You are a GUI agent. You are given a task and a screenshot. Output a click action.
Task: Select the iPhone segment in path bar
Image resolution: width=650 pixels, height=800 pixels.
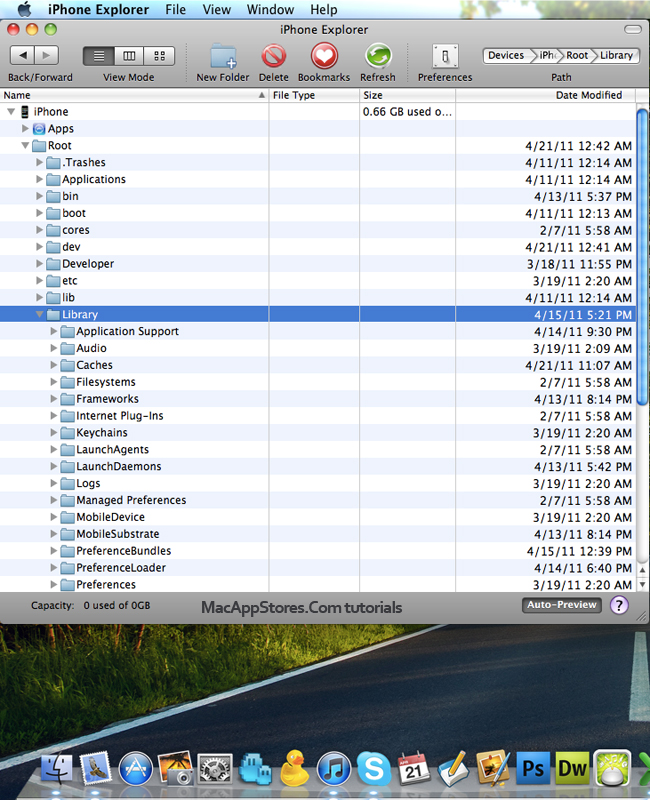[x=547, y=55]
